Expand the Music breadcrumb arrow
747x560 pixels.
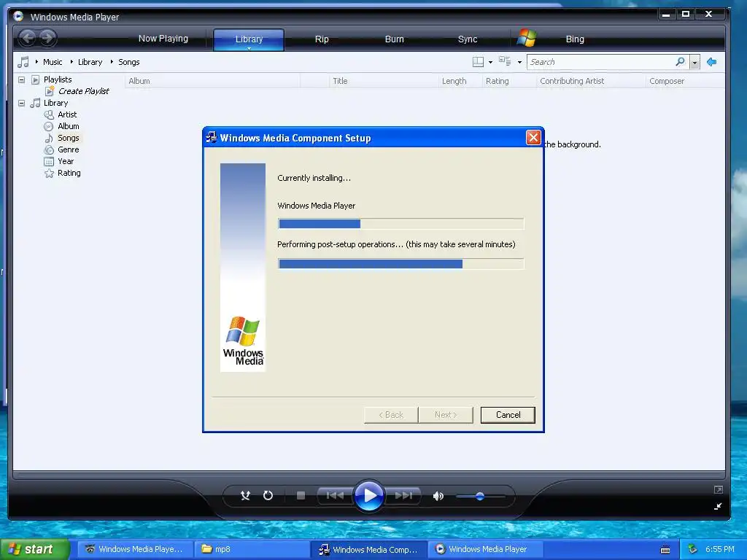[x=36, y=62]
